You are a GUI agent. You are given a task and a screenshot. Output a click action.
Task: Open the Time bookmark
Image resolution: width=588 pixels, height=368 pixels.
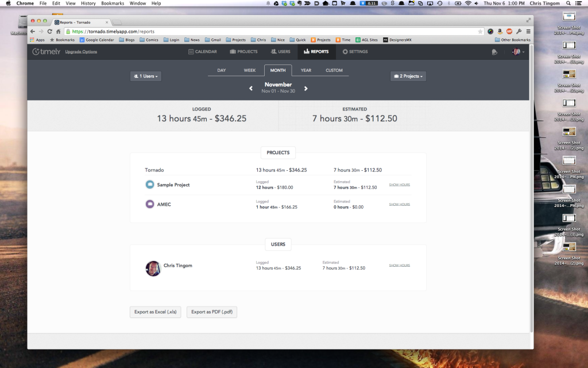point(343,40)
